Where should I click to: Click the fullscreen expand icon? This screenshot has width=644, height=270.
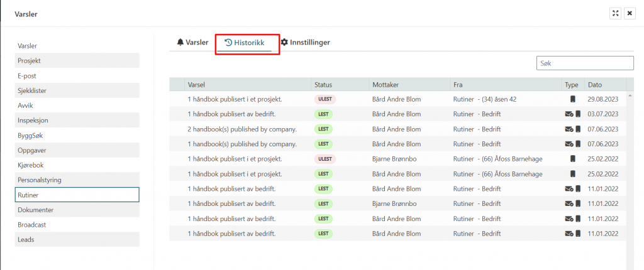(616, 13)
